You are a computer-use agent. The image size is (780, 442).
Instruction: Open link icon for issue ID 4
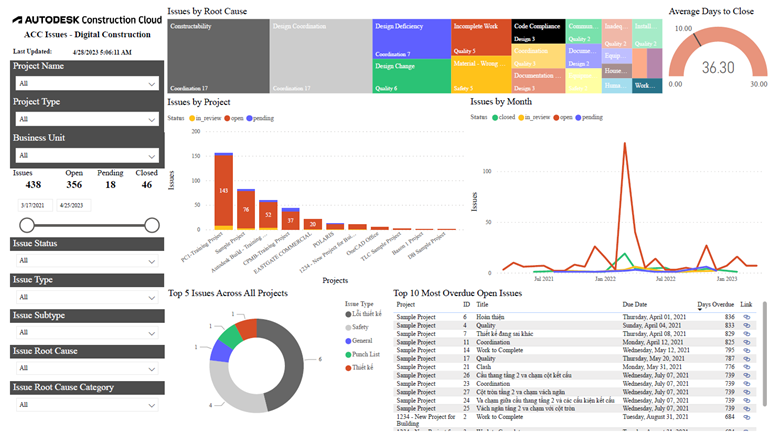click(x=747, y=326)
